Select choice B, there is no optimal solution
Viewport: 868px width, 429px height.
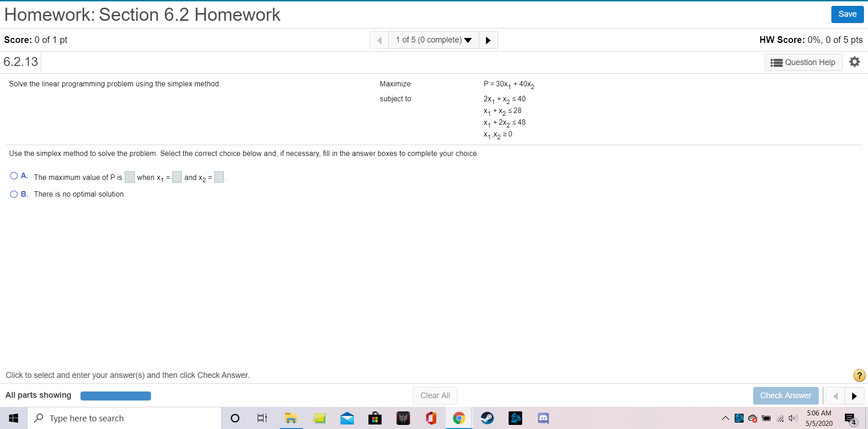pyautogui.click(x=14, y=194)
